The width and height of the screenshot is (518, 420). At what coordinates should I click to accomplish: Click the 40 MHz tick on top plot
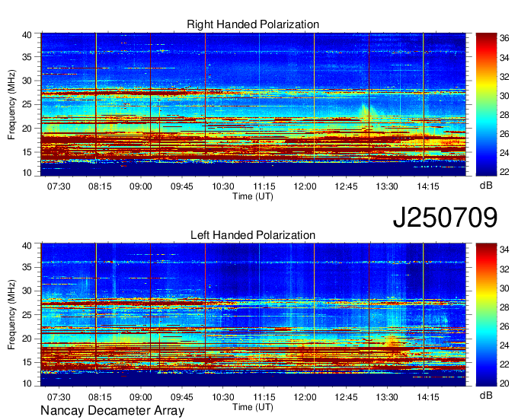tap(27, 35)
